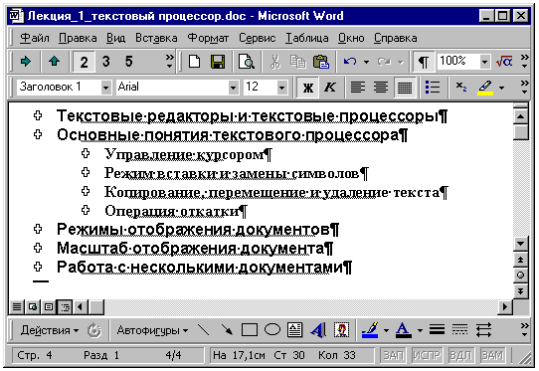The height and width of the screenshot is (371, 539).
Task: Switch to Web layout view
Action: point(33,306)
